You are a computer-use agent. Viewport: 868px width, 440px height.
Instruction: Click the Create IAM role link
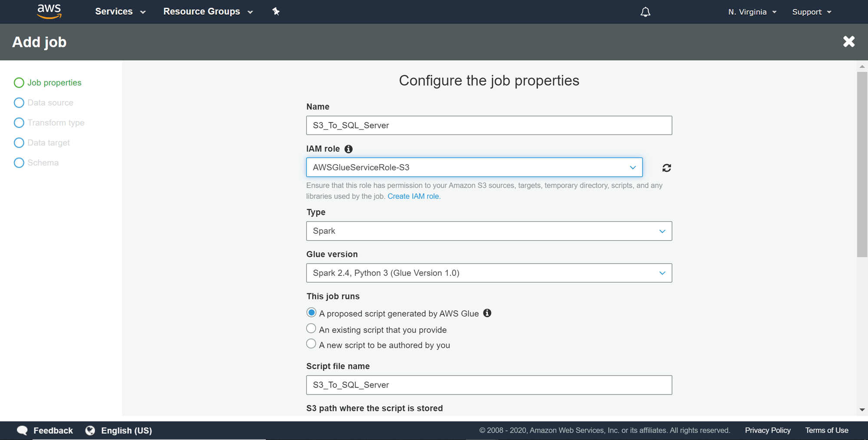pyautogui.click(x=413, y=196)
